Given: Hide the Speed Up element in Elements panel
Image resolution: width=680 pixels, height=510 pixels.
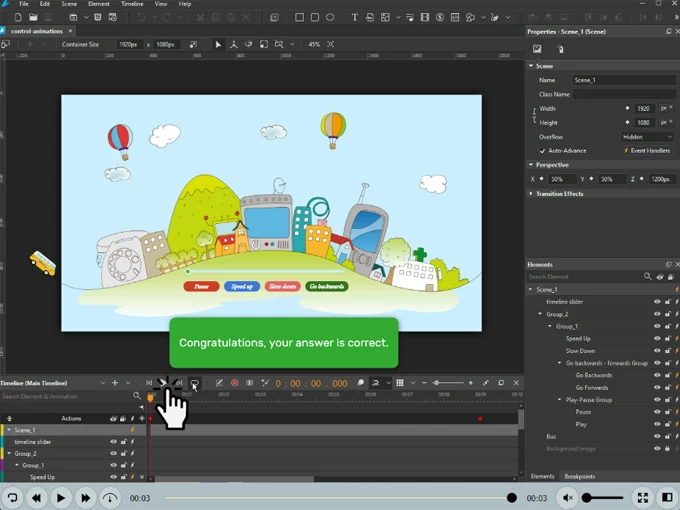Looking at the screenshot, I should coord(657,339).
